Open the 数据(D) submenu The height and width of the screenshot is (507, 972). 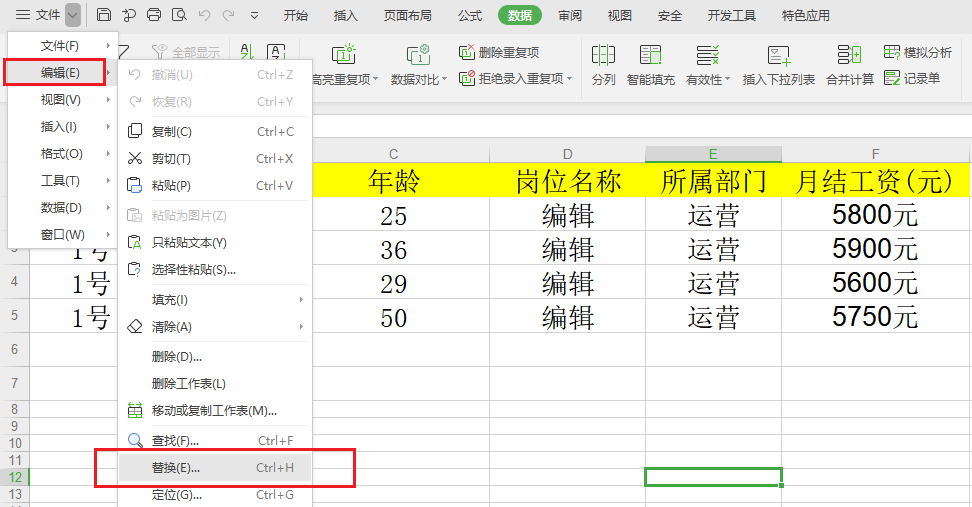pos(62,208)
